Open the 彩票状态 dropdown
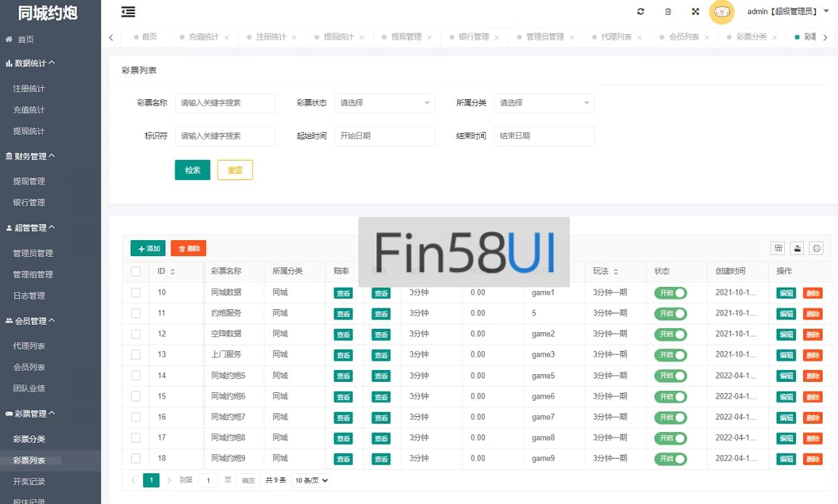 click(x=385, y=103)
